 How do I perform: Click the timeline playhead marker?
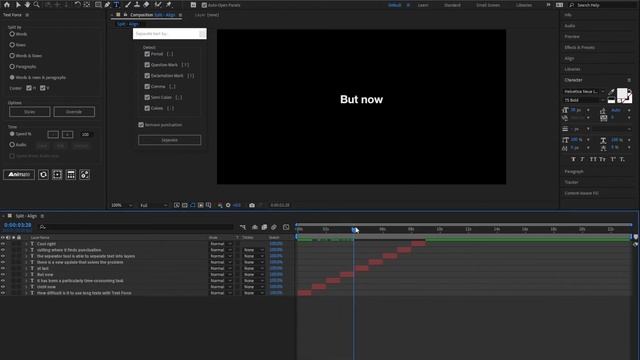[354, 230]
